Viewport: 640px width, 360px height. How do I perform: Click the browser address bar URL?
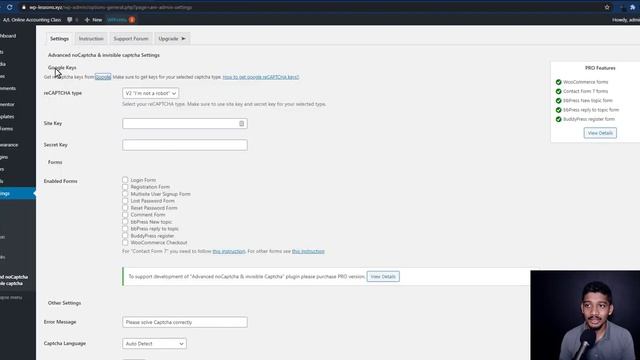point(110,7)
